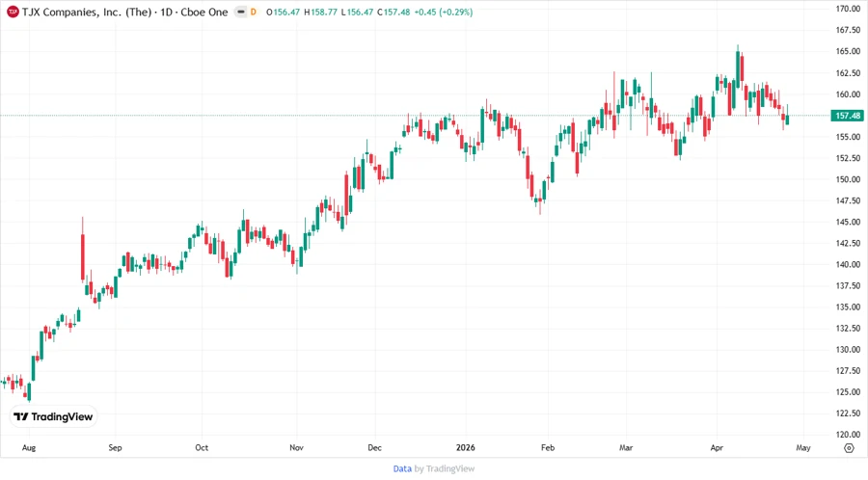Toggle the market status pill next to Cboe One
Viewport: 868px width, 480px height.
241,12
